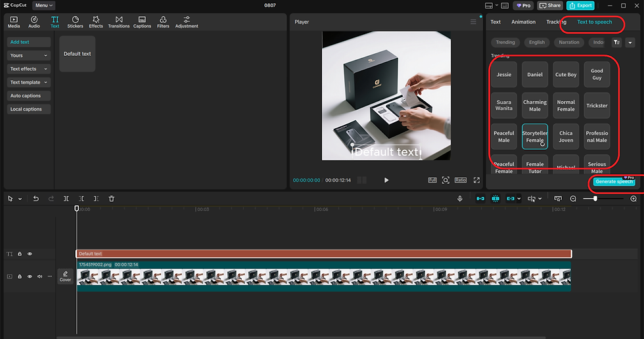644x339 pixels.
Task: Split clip at playhead
Action: point(66,198)
